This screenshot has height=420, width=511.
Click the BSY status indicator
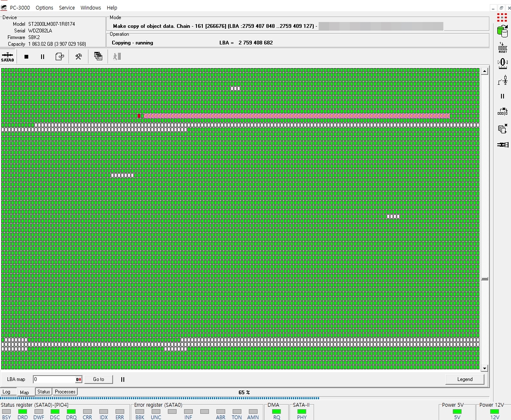[x=6, y=412]
